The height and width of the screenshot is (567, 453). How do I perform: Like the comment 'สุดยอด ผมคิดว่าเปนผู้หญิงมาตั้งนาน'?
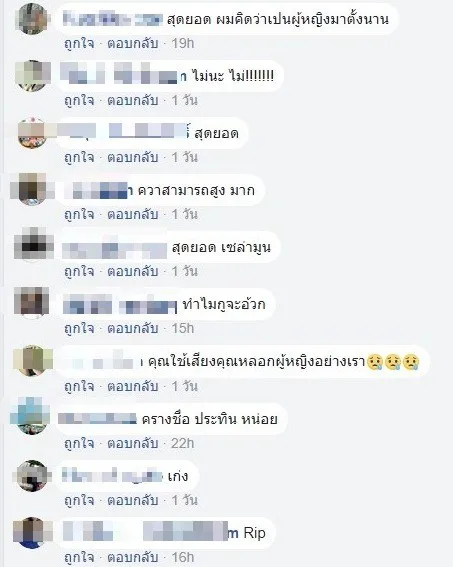coord(79,43)
